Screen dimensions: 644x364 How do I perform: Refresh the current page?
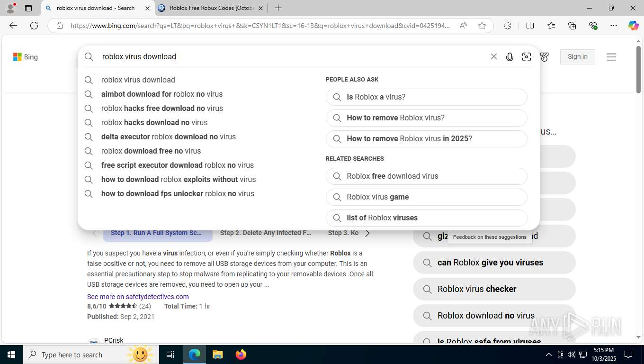(34, 26)
